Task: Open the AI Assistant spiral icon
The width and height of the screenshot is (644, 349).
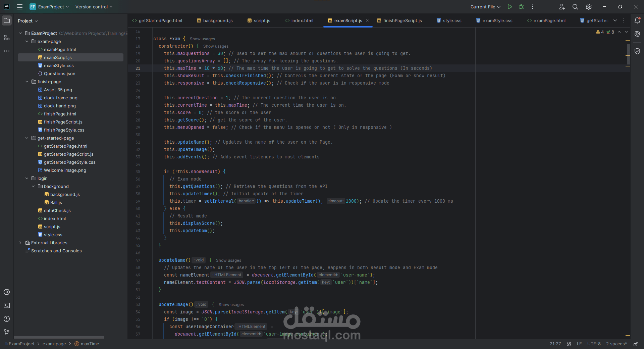Action: [637, 34]
